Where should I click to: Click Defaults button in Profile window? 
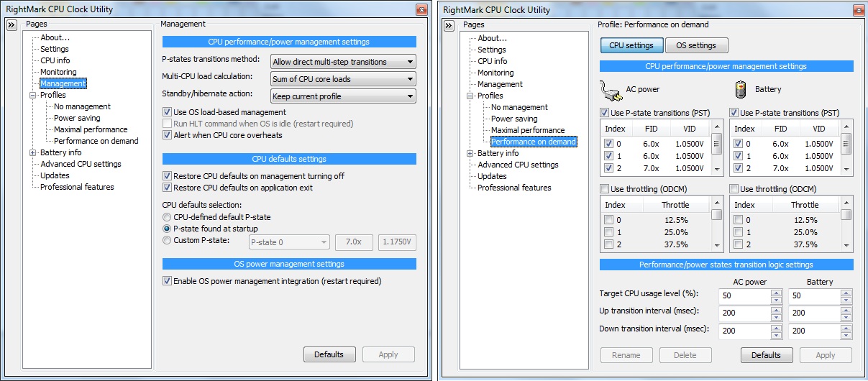767,355
